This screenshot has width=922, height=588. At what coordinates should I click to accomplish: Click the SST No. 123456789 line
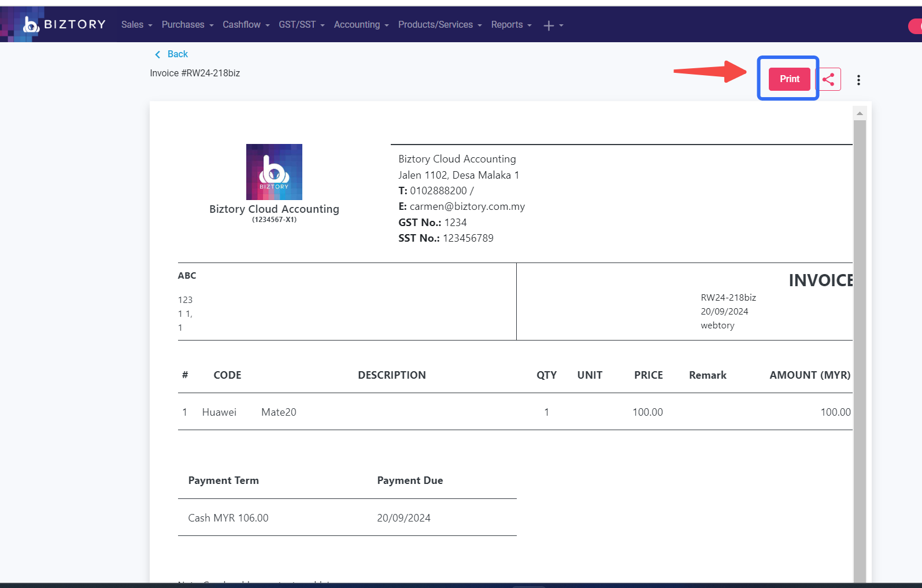tap(446, 238)
